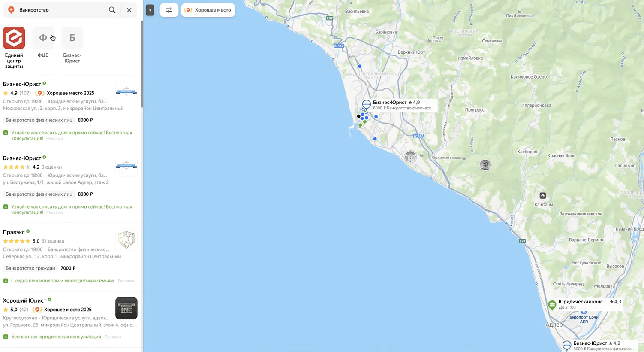644x352 pixels.
Task: Open the Правэкс listing title
Action: (14, 232)
